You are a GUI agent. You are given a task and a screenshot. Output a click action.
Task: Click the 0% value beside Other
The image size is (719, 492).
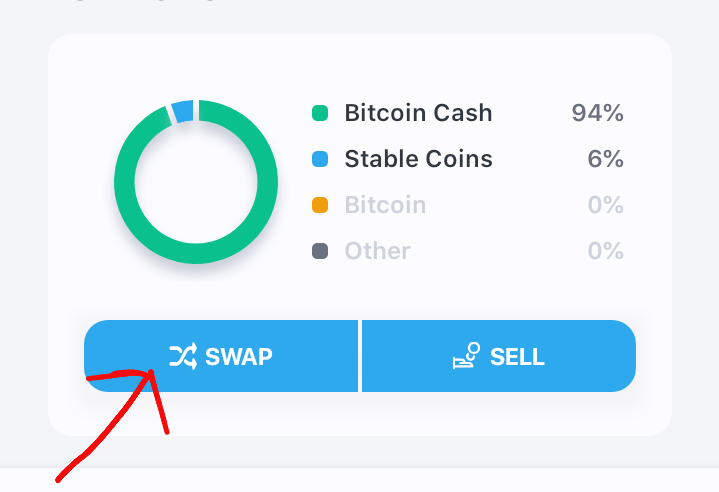(x=605, y=251)
